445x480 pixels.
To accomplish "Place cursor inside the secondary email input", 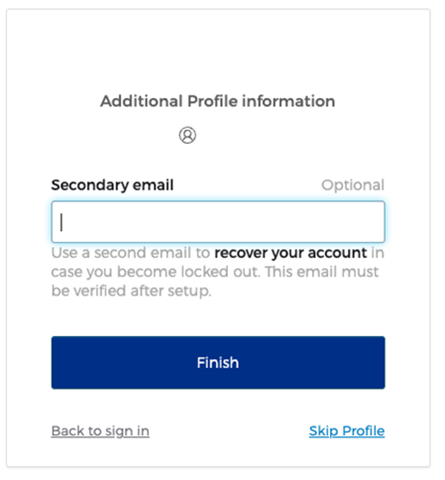I will pos(218,222).
